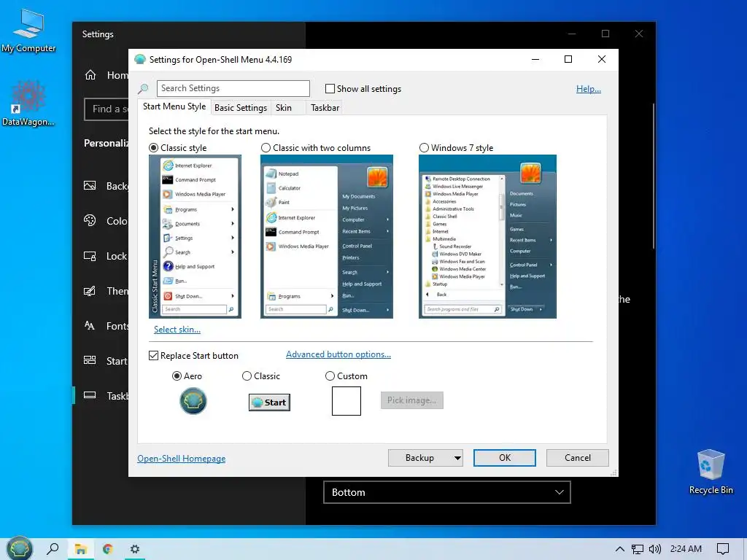The height and width of the screenshot is (560, 747).
Task: Open Themes icon in Settings sidebar
Action: pos(90,290)
